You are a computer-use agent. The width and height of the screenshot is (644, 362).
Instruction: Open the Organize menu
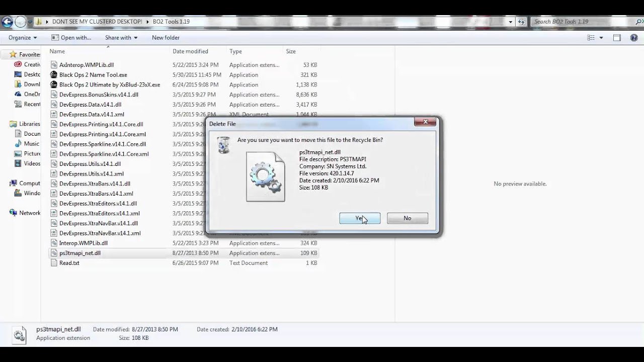23,38
